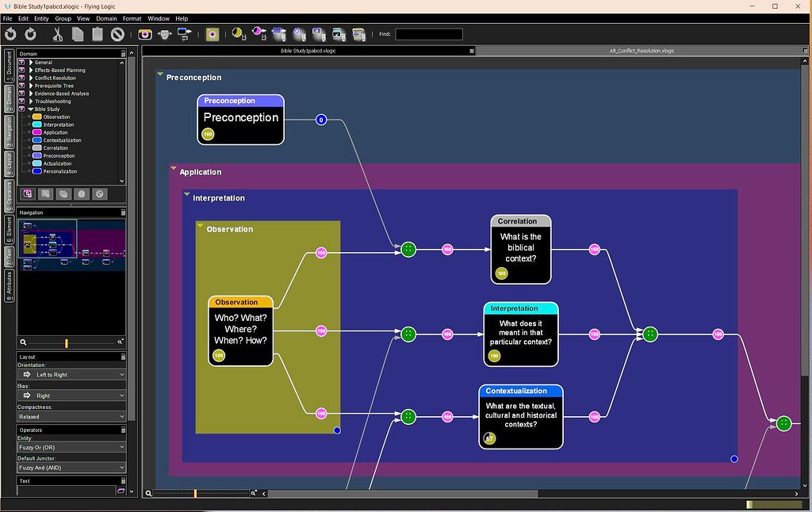Open the Entity menu
Viewport: 812px width, 512px height.
(x=41, y=18)
